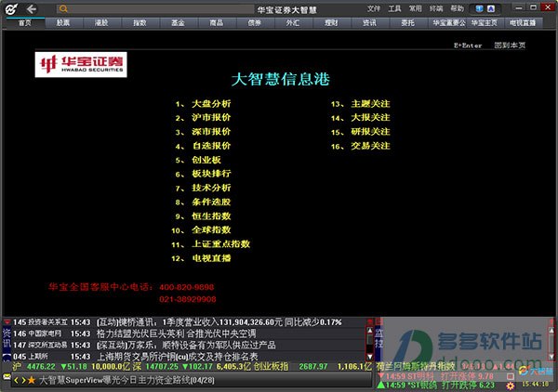Open 大盘分析 from the list

[211, 104]
